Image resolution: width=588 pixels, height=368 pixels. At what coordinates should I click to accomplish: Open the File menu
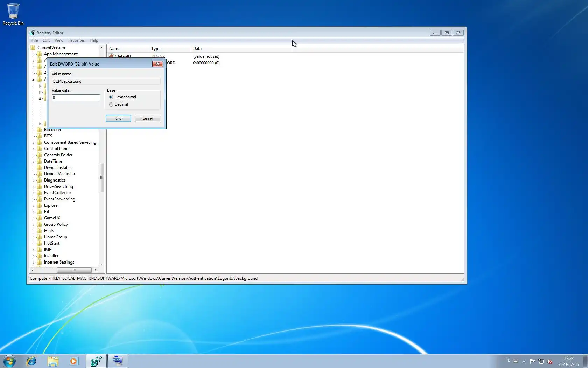pyautogui.click(x=35, y=40)
